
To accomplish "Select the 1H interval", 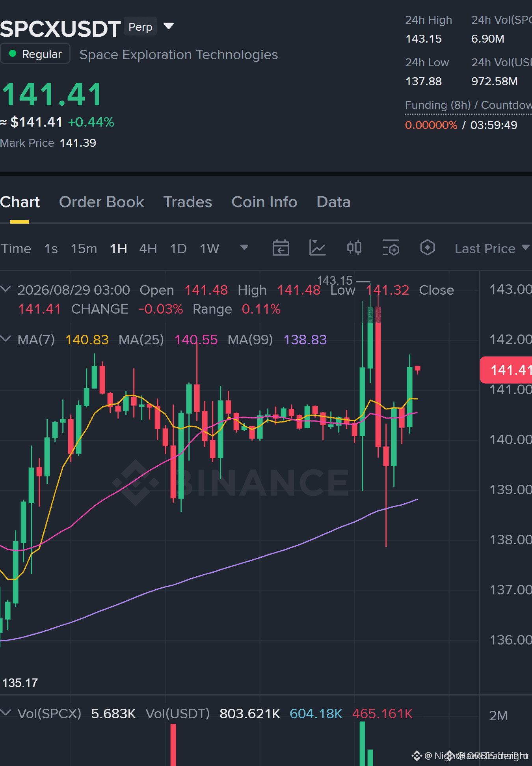I will coord(119,248).
